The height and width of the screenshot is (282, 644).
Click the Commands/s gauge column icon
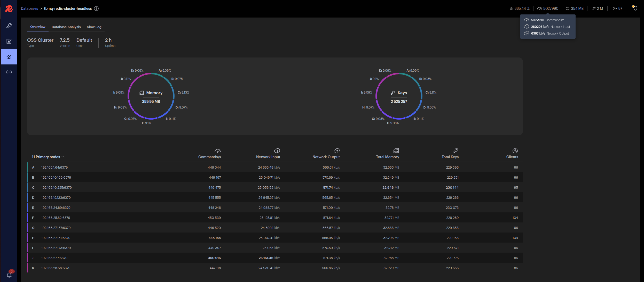[x=217, y=151]
